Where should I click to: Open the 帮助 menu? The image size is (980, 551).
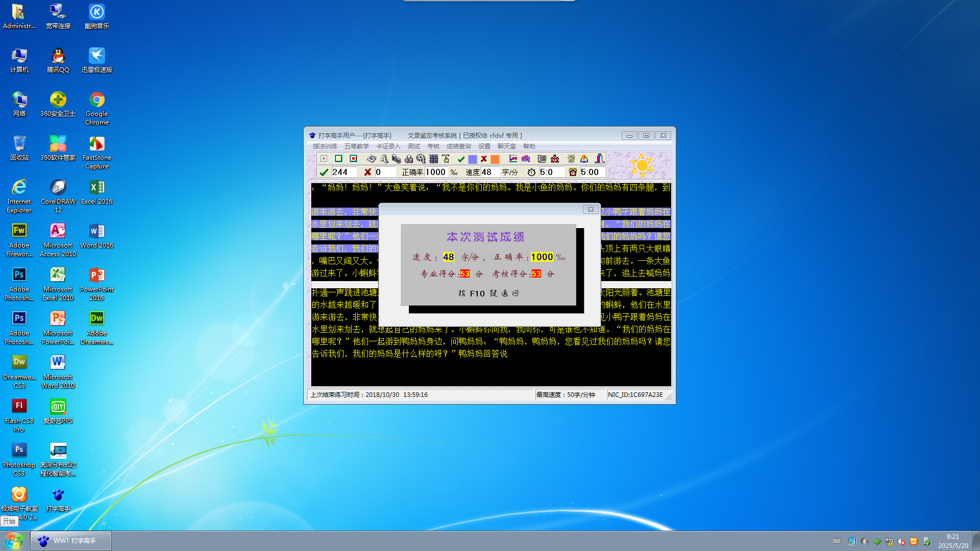(529, 146)
